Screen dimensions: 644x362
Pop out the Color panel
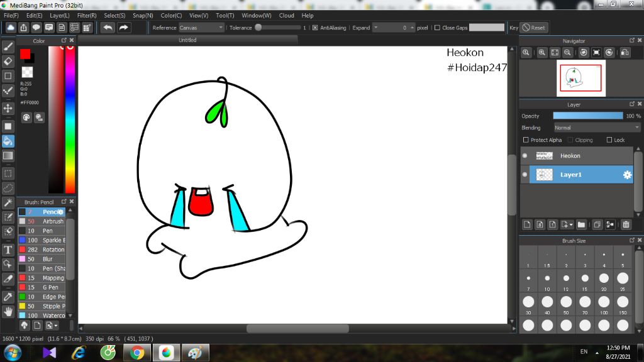pos(64,40)
